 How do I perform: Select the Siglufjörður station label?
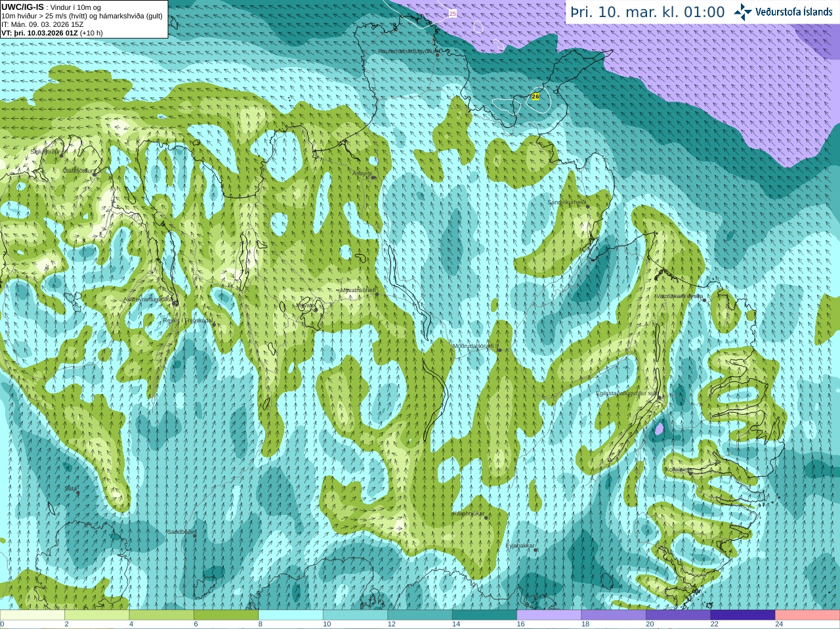point(45,152)
